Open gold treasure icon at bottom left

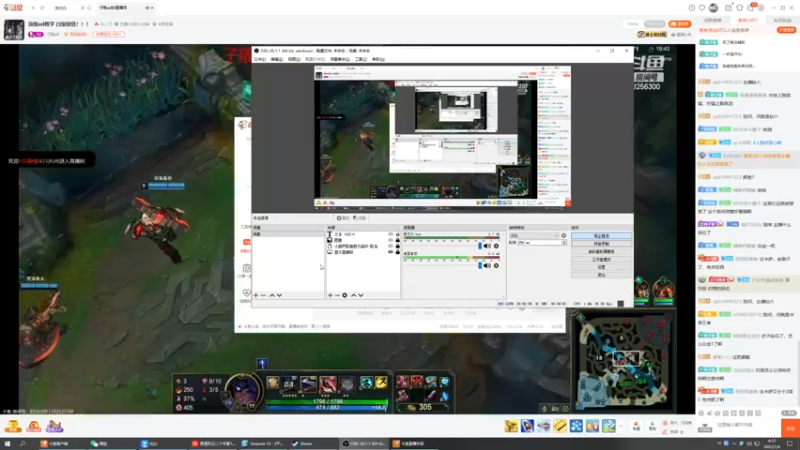click(13, 426)
